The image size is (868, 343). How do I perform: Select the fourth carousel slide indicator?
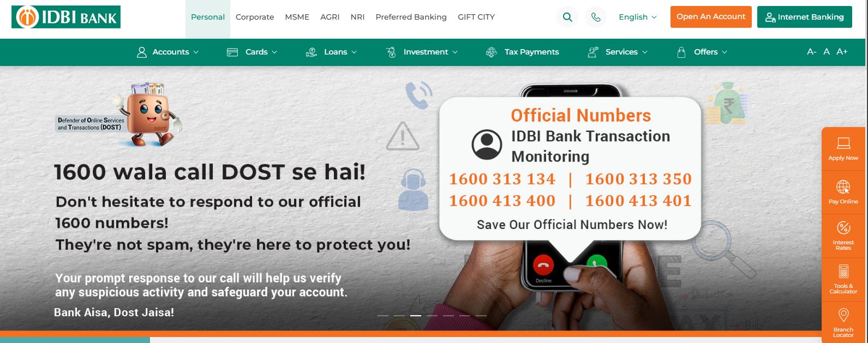point(432,316)
